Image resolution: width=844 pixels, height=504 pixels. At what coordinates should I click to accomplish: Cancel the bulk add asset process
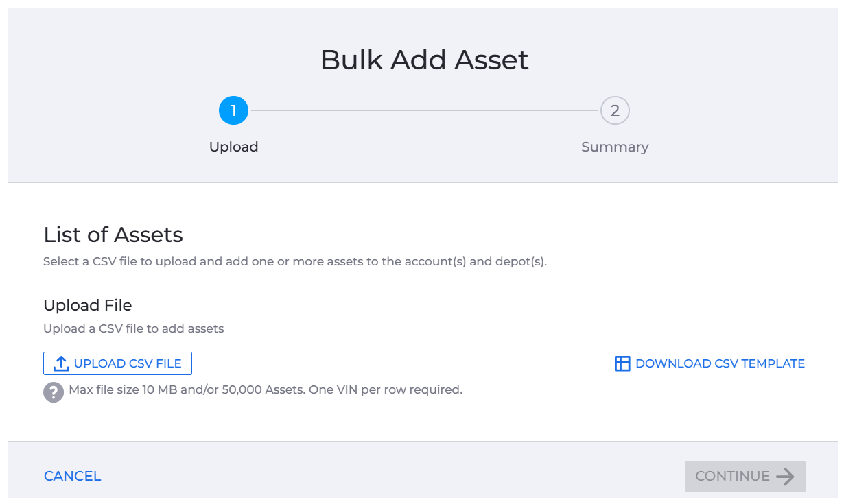tap(73, 476)
